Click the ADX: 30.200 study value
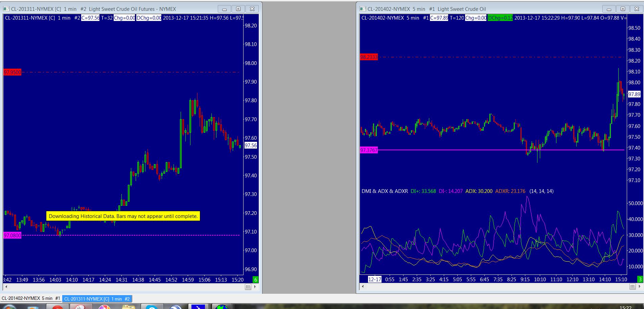This screenshot has height=309, width=644. pyautogui.click(x=479, y=191)
